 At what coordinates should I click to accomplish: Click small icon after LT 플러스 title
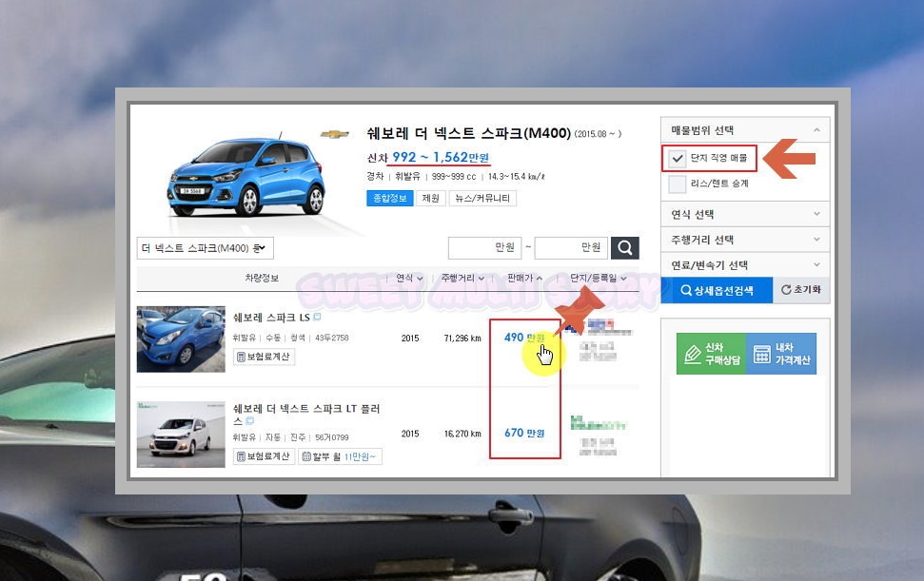point(250,421)
